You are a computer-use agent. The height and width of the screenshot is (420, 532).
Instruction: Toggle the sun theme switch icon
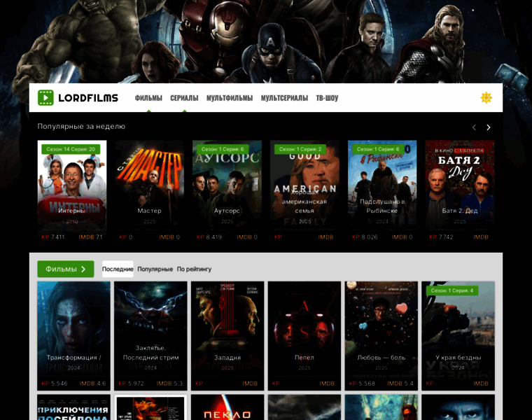coord(486,98)
